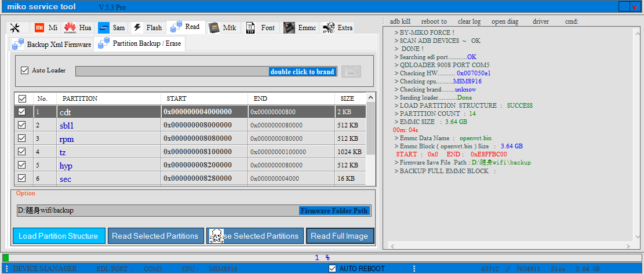
Task: Click the Firmware Folder Path field
Action: pyautogui.click(x=194, y=210)
